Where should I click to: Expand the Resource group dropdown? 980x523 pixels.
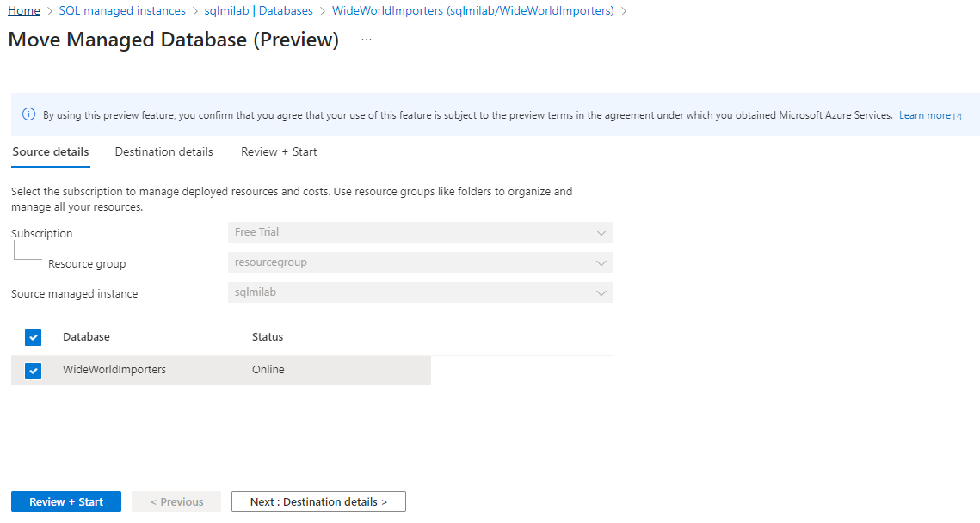[420, 262]
